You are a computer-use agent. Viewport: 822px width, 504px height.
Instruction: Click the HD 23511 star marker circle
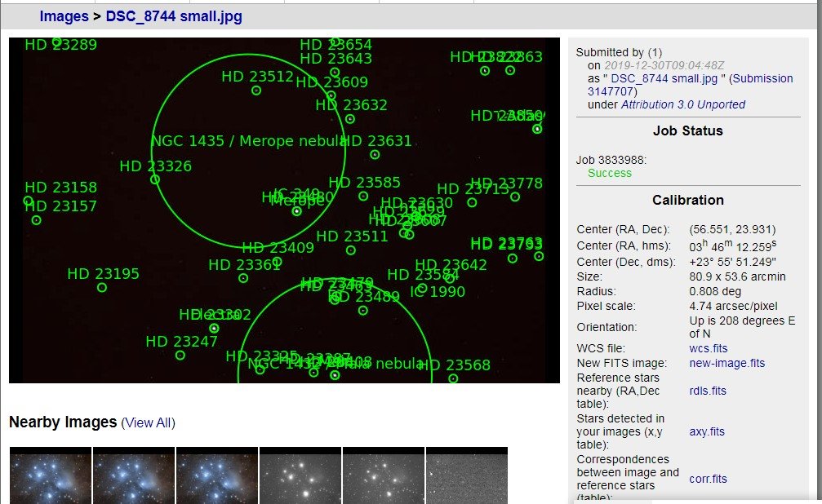click(351, 250)
